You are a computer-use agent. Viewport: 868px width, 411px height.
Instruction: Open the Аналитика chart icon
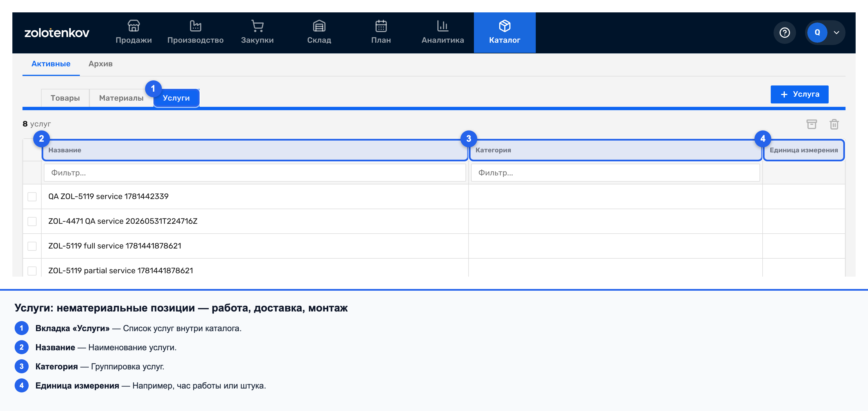point(443,26)
